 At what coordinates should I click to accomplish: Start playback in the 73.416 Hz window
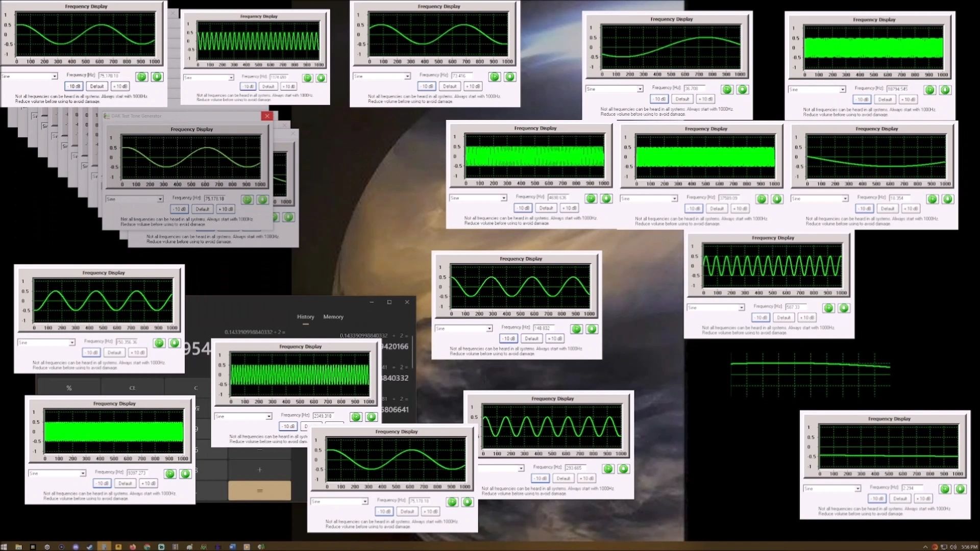click(x=494, y=77)
